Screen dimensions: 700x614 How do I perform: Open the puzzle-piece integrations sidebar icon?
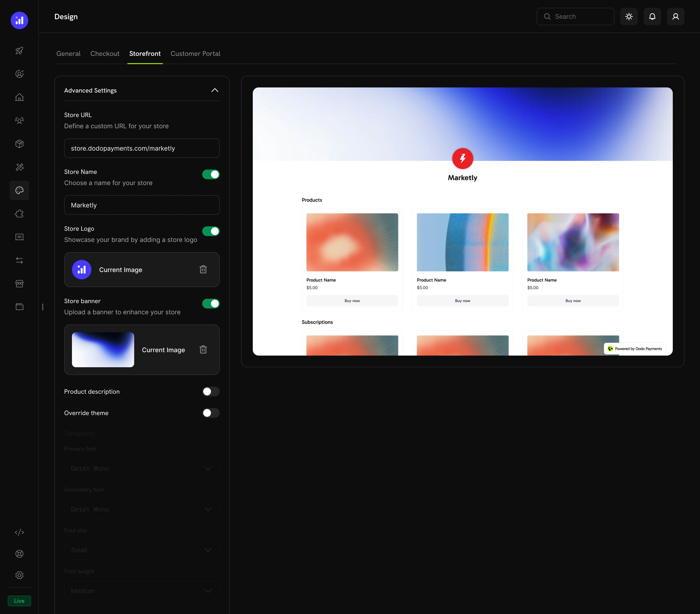click(19, 213)
